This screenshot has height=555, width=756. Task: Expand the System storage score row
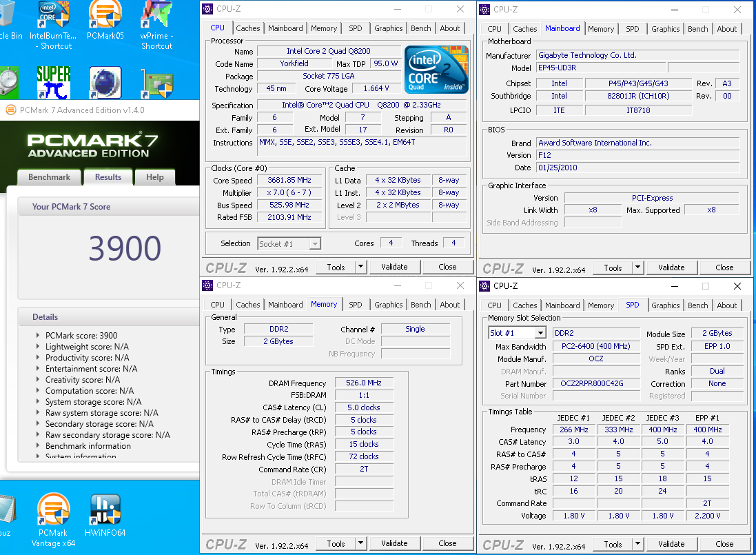pos(38,402)
